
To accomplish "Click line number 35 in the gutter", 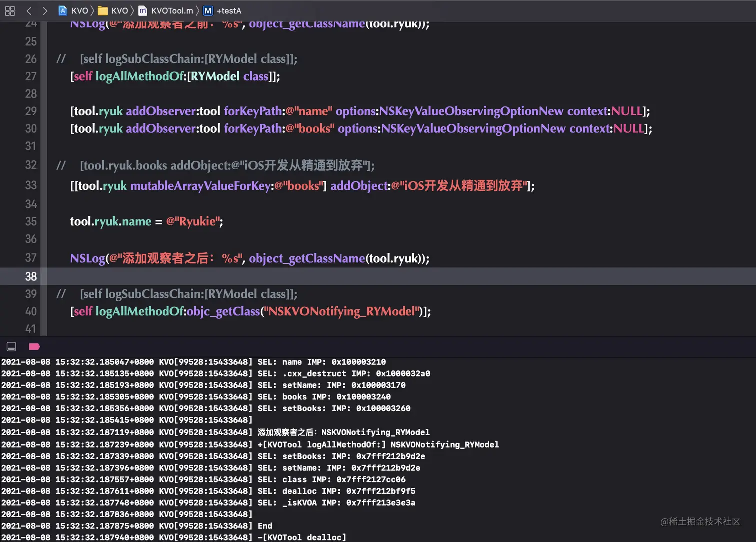I will click(31, 221).
